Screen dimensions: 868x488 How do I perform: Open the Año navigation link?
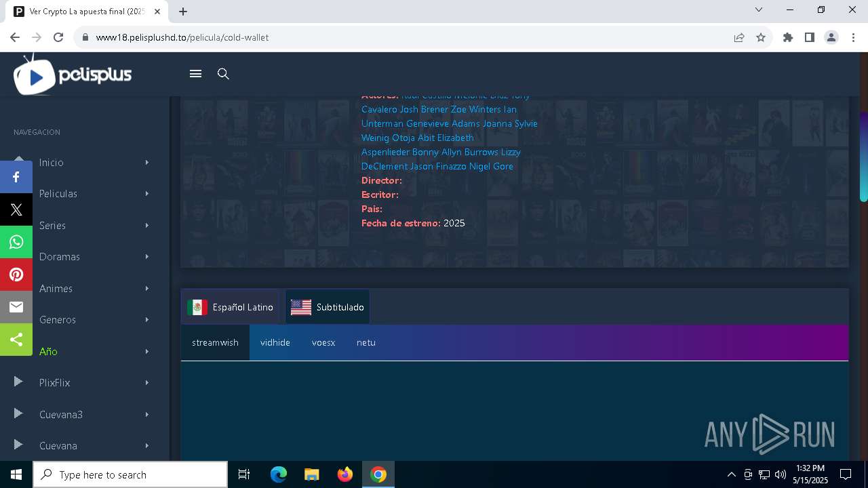click(x=48, y=352)
